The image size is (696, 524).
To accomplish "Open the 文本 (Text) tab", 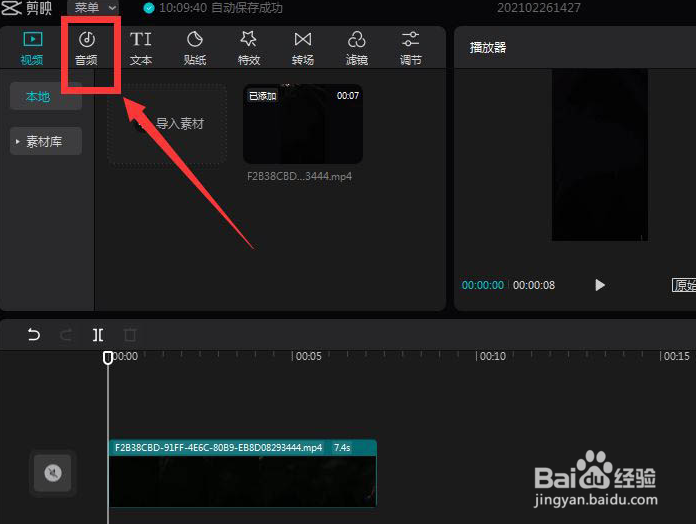I will 141,48.
